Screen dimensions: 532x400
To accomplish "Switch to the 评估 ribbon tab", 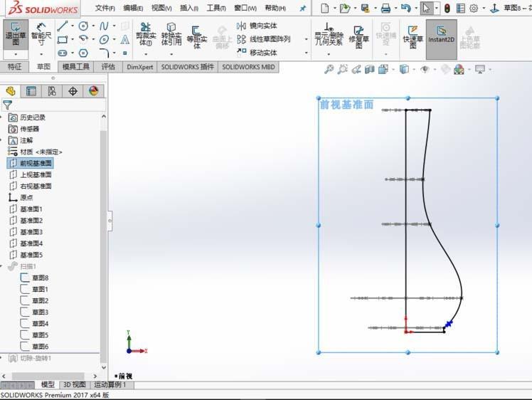I will tap(108, 67).
